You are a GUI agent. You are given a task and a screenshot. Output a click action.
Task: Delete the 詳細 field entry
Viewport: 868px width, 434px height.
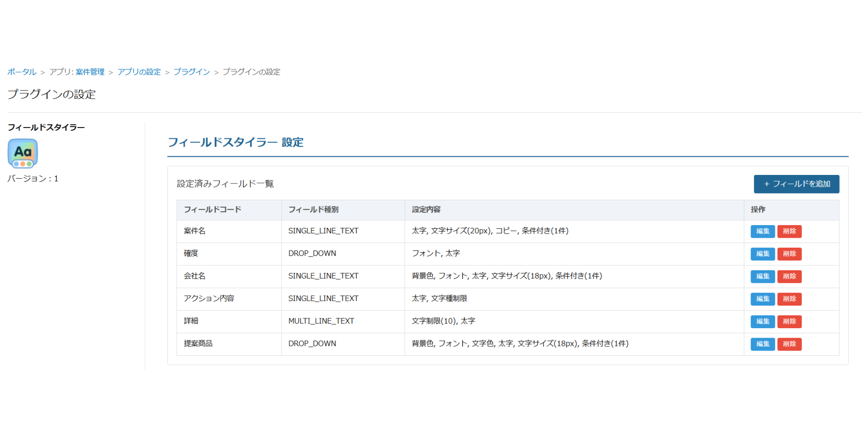tap(789, 321)
